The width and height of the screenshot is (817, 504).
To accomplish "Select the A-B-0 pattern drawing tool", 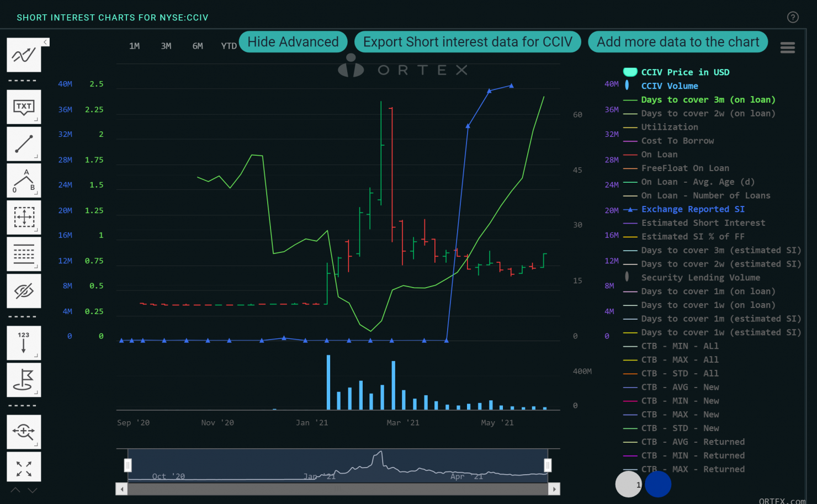I will 24,181.
